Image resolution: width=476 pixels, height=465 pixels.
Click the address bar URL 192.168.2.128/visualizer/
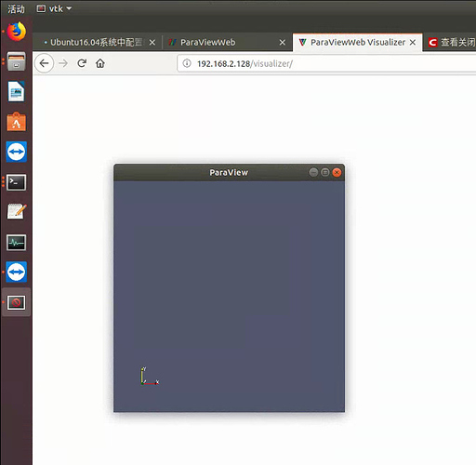pyautogui.click(x=245, y=63)
